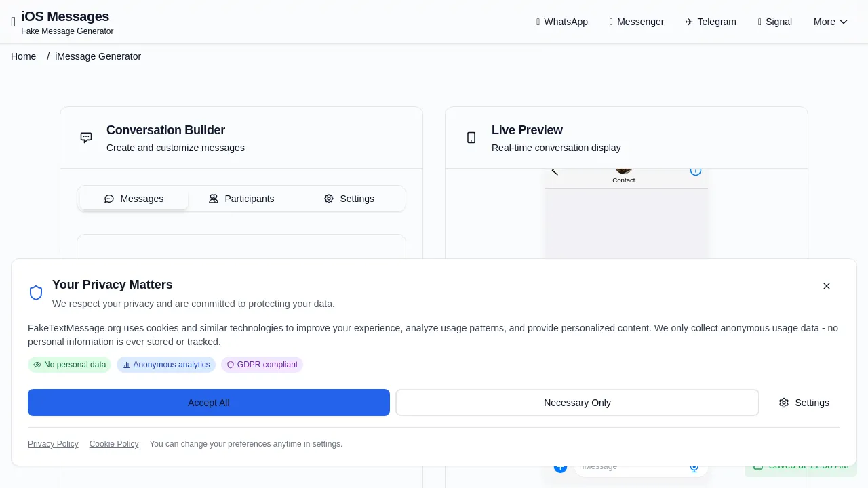Click the Telegram paper plane icon
The height and width of the screenshot is (488, 868).
(x=689, y=22)
